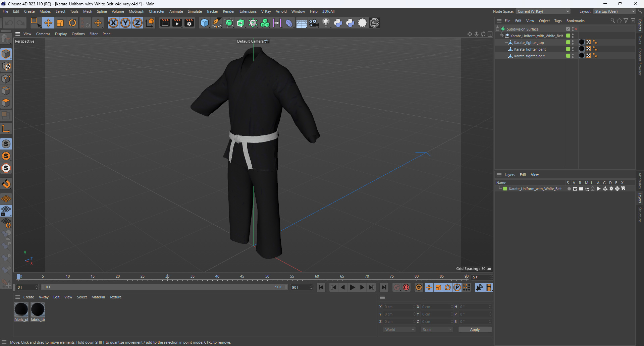Click record active objects keyframe button
Viewport: 644px width, 346px height.
pyautogui.click(x=396, y=287)
